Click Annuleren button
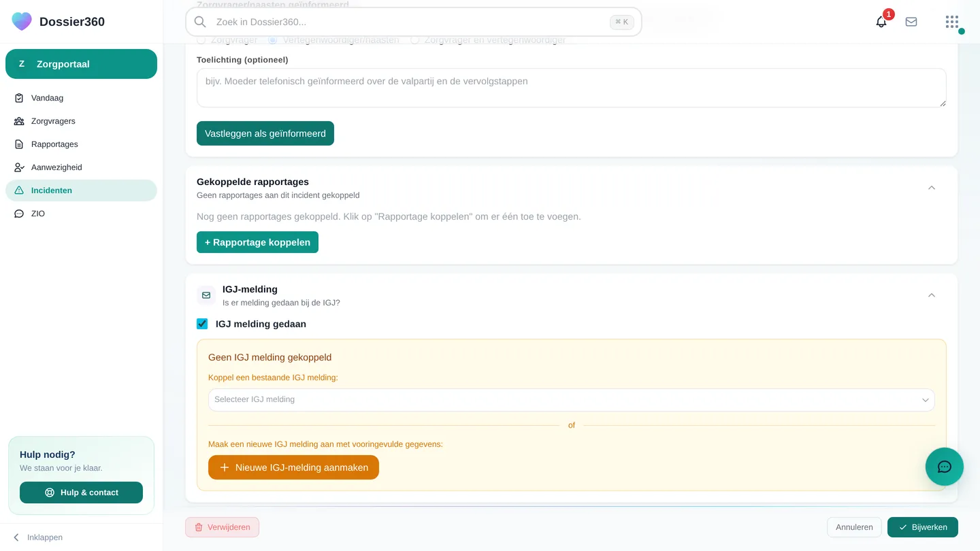The width and height of the screenshot is (980, 551). tap(854, 527)
